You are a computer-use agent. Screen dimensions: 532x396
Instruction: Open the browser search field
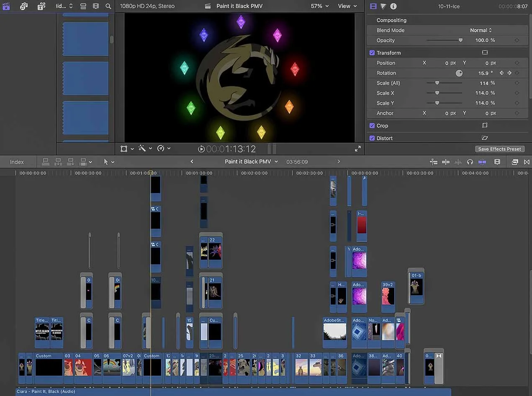[x=108, y=6]
